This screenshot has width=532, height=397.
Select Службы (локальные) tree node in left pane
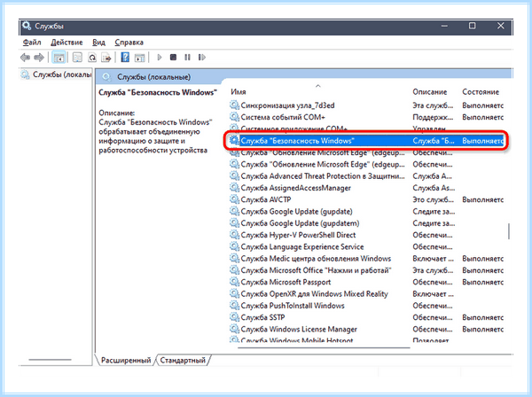pos(57,74)
